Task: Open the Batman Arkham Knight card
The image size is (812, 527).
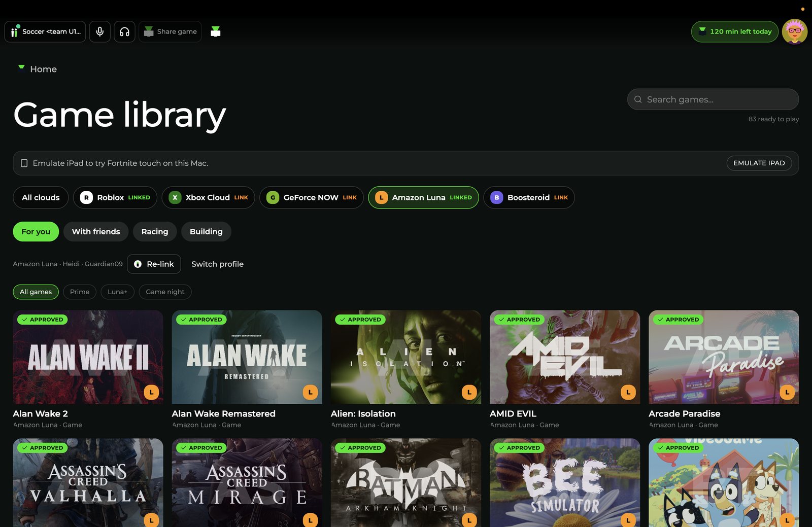Action: tap(405, 483)
